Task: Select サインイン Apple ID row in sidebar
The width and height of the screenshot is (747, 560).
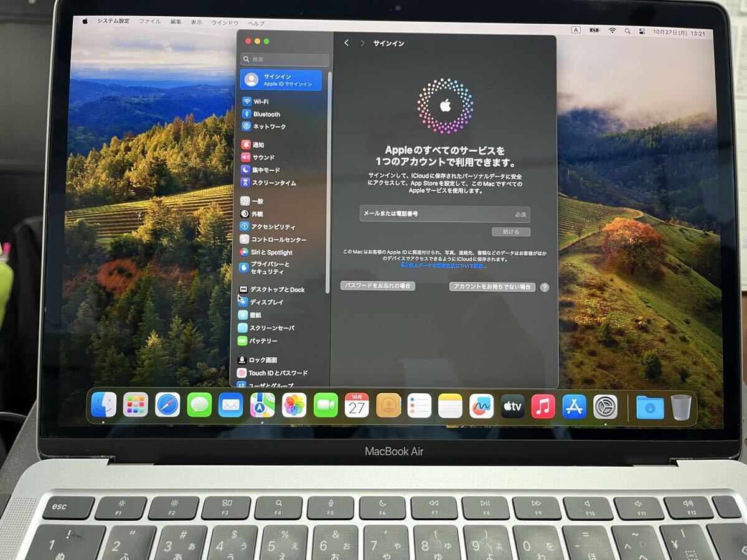Action: tap(281, 80)
